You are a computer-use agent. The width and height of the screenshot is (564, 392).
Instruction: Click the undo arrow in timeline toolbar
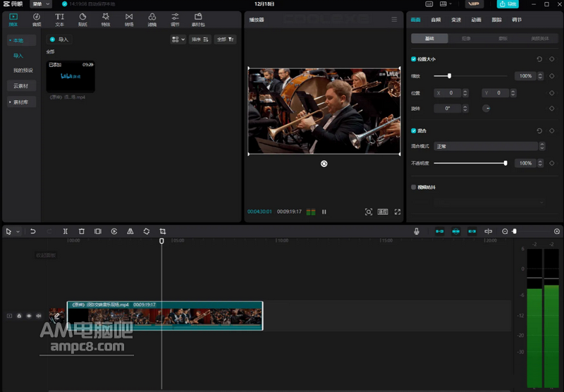pos(32,231)
